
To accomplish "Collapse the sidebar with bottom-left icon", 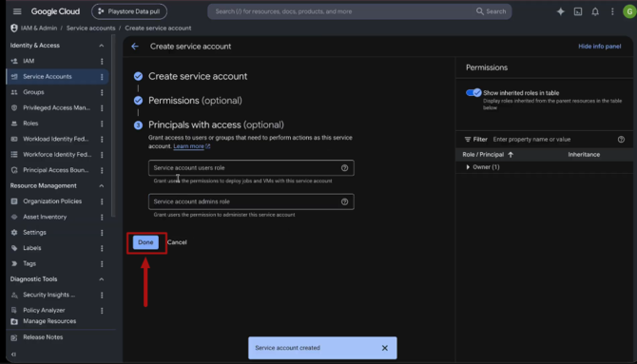I will (x=14, y=354).
